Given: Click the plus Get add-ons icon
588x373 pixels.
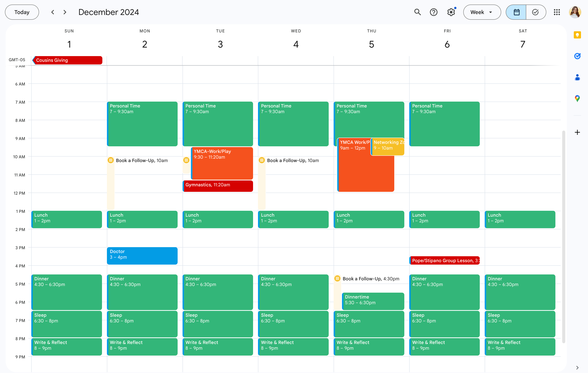Looking at the screenshot, I should (577, 132).
